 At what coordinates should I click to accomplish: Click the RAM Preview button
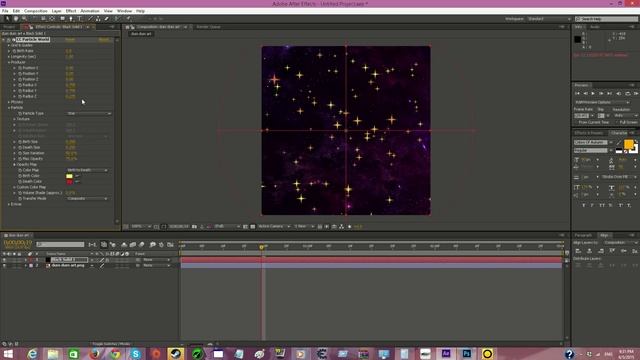click(636, 93)
